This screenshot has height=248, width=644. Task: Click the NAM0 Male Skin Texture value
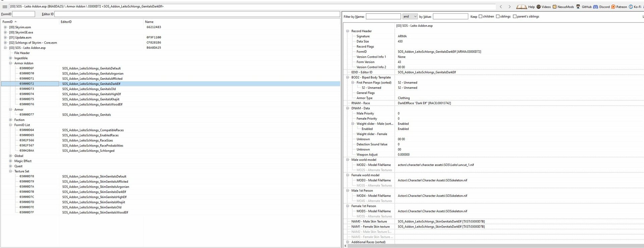coord(441,222)
